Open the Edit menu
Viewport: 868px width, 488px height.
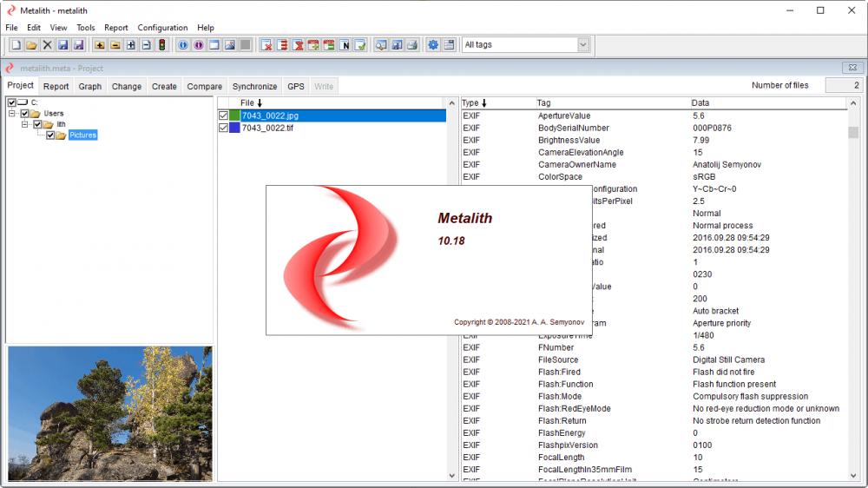(x=34, y=28)
